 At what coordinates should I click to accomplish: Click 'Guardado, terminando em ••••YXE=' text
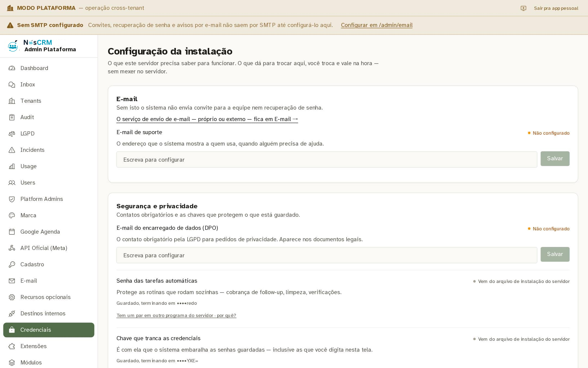[157, 361]
